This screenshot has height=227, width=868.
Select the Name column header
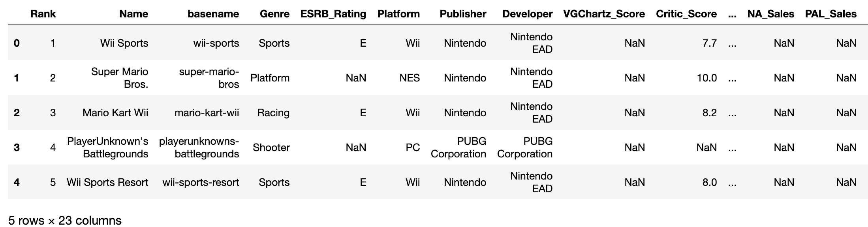click(x=134, y=14)
